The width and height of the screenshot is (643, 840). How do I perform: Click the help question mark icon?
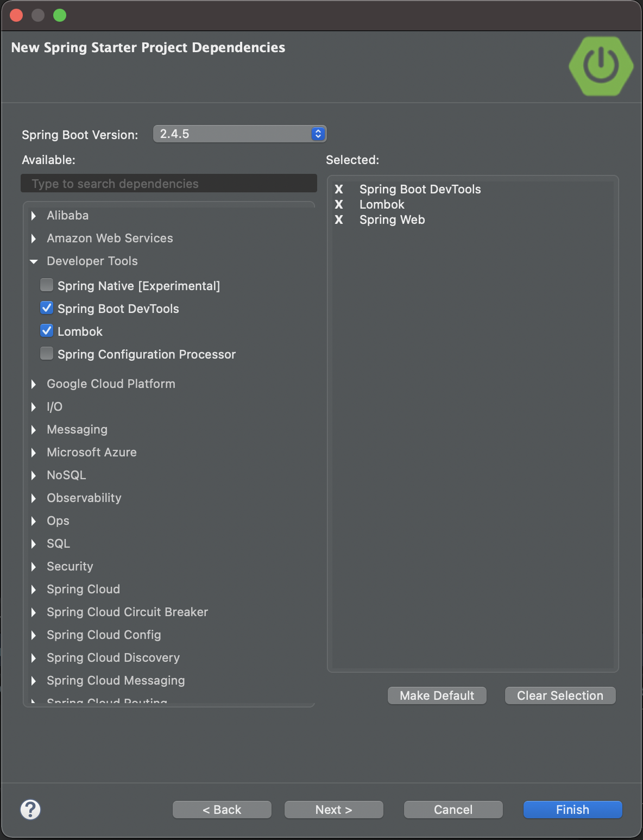pos(30,809)
